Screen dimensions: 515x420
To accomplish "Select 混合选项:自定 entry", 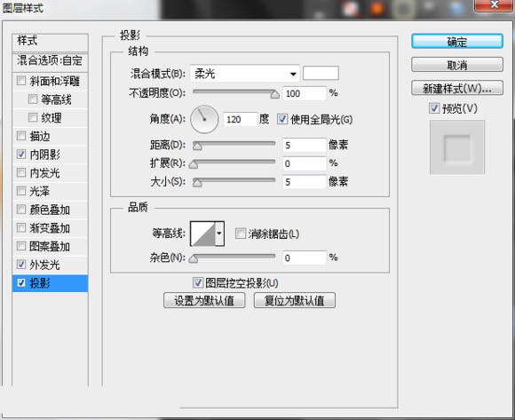I will point(51,61).
